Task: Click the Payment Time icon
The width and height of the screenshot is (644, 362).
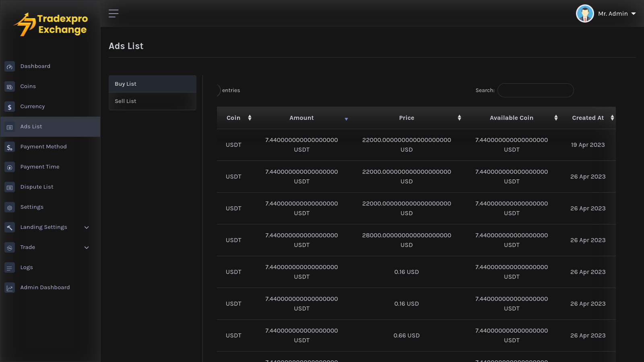Action: click(10, 167)
